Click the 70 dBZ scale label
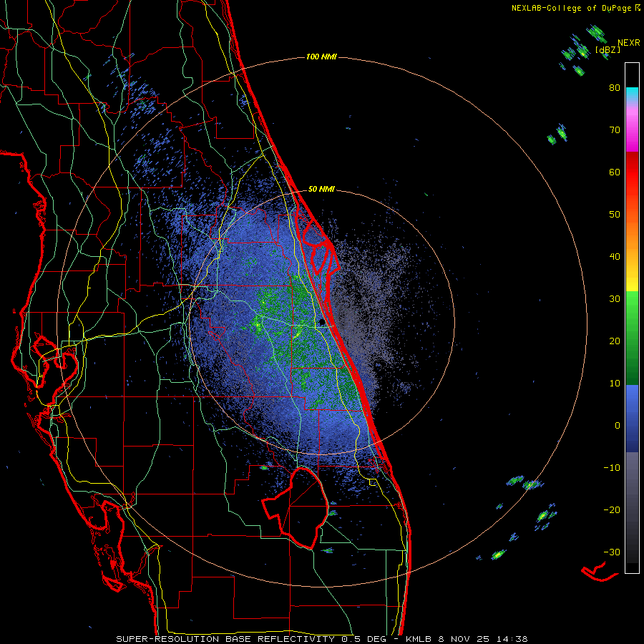This screenshot has width=644, height=644. (x=615, y=130)
